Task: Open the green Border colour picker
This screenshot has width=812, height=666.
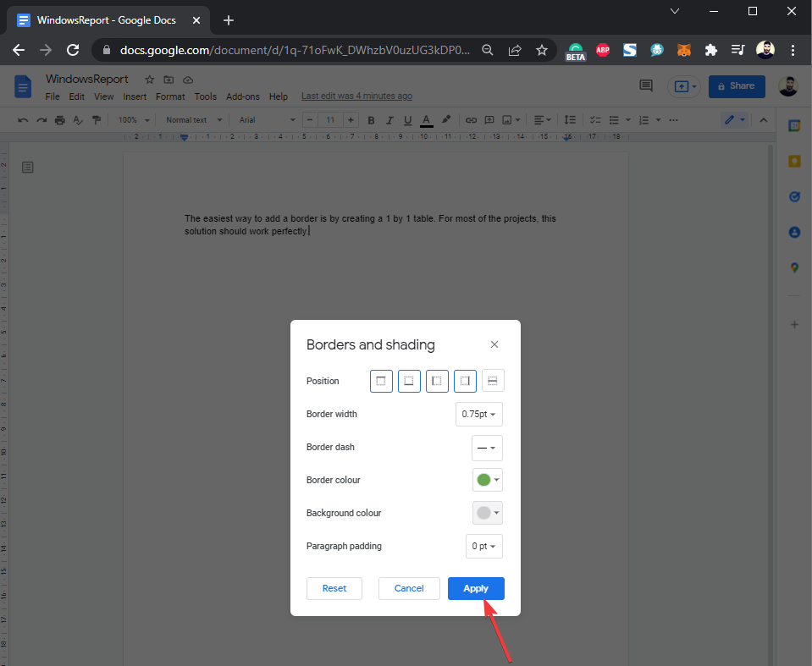Action: (x=488, y=480)
